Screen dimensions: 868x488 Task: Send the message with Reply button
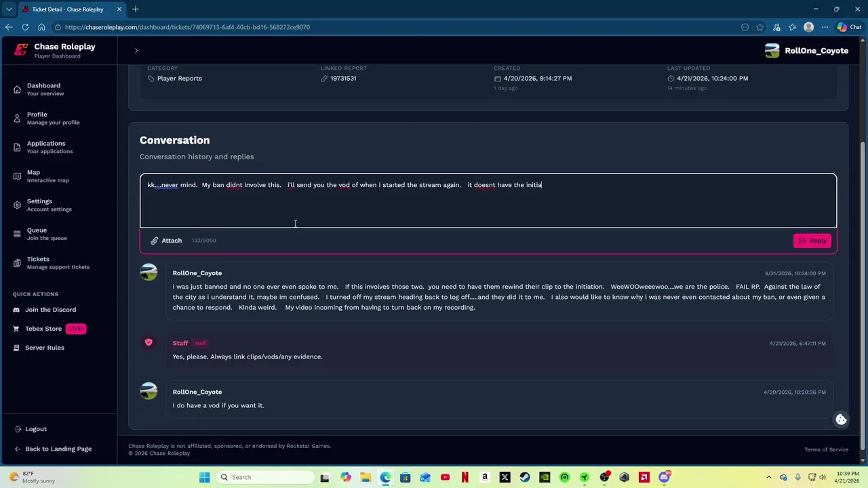(812, 241)
